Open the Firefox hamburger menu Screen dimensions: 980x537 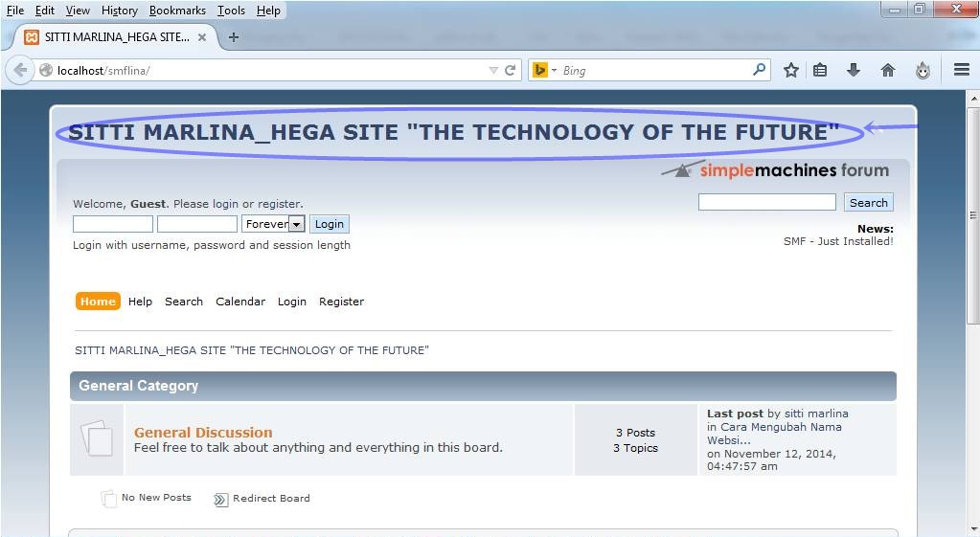961,70
